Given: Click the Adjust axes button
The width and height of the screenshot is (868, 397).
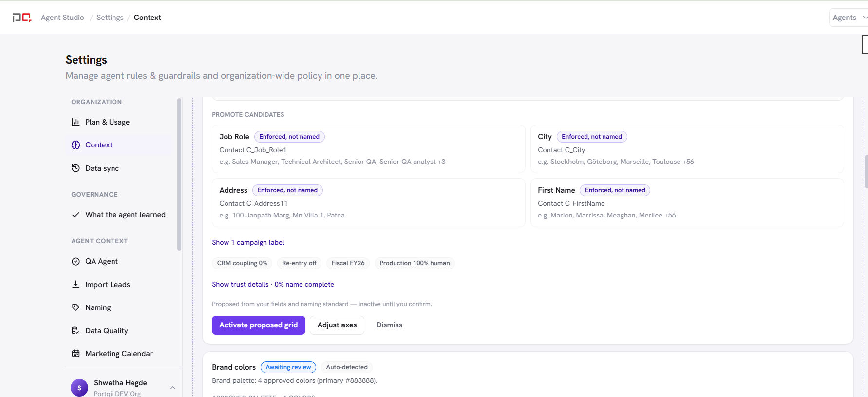Looking at the screenshot, I should pyautogui.click(x=337, y=325).
